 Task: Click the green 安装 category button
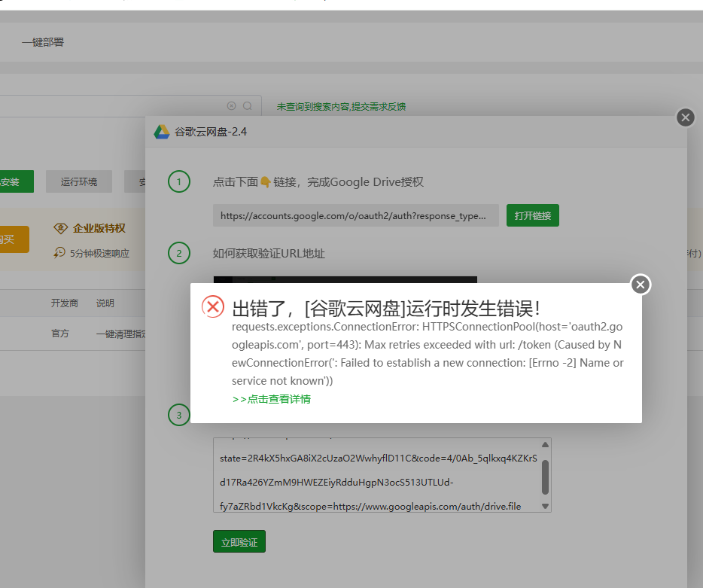click(17, 181)
